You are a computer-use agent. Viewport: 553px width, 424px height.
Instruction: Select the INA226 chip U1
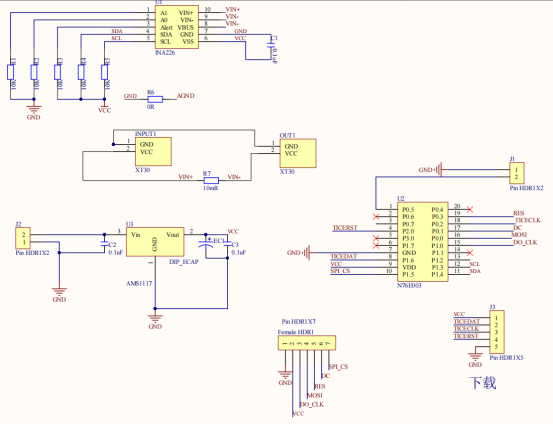pos(177,27)
